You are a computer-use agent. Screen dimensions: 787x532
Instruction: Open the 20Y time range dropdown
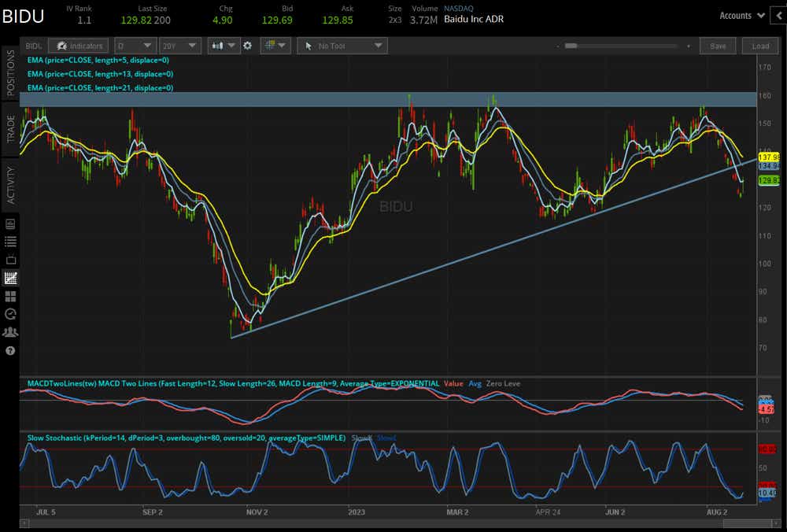(x=179, y=46)
